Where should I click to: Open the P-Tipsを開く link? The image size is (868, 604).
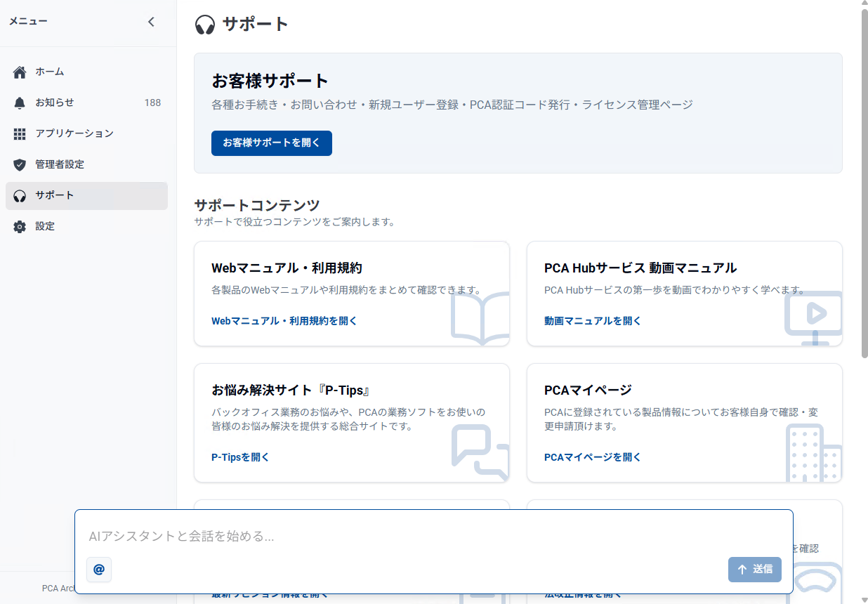[x=239, y=457]
